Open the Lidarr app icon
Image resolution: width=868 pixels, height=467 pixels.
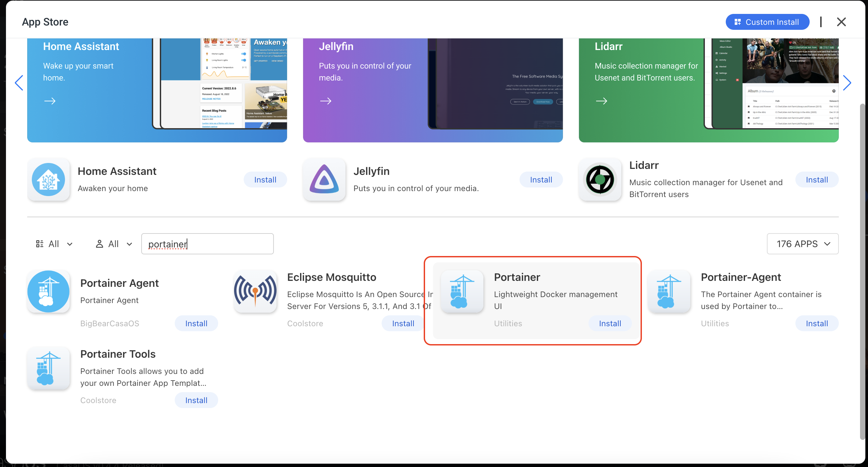pos(600,180)
